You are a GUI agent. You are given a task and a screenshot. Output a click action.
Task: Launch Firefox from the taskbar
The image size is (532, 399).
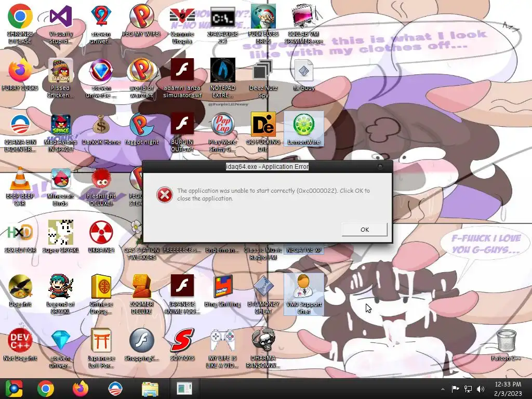80,389
